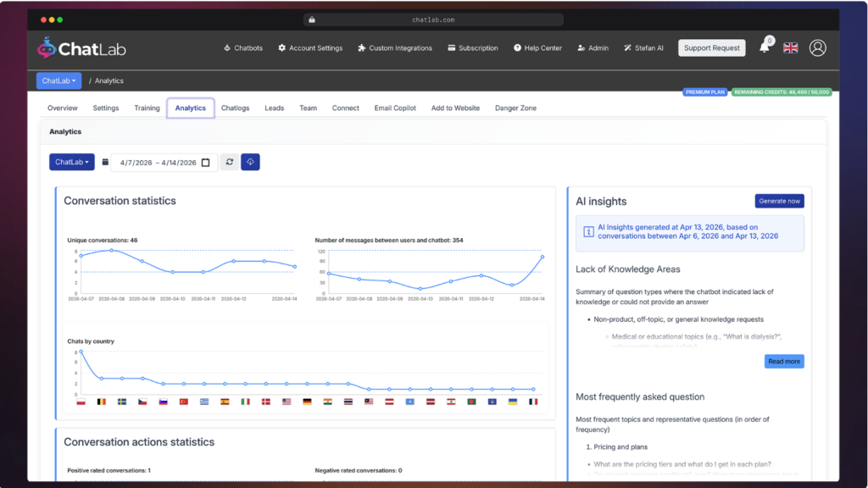
Task: Click the 'Lack of Knowledge Areas' heading
Action: 628,269
